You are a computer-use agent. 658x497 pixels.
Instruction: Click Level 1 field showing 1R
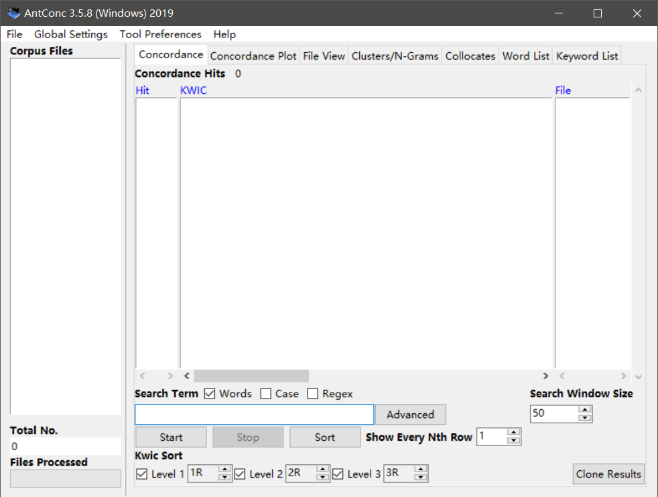pos(203,473)
